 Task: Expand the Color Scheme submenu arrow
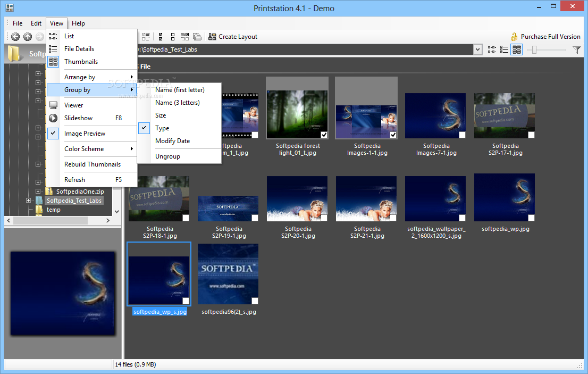coord(132,149)
